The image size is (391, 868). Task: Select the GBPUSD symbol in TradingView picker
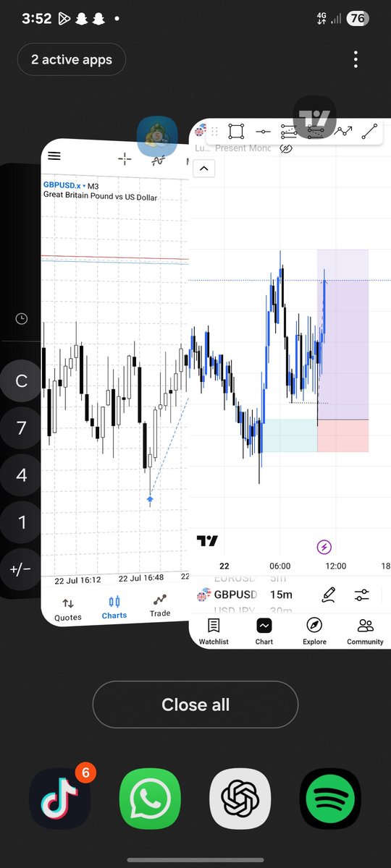coord(235,595)
